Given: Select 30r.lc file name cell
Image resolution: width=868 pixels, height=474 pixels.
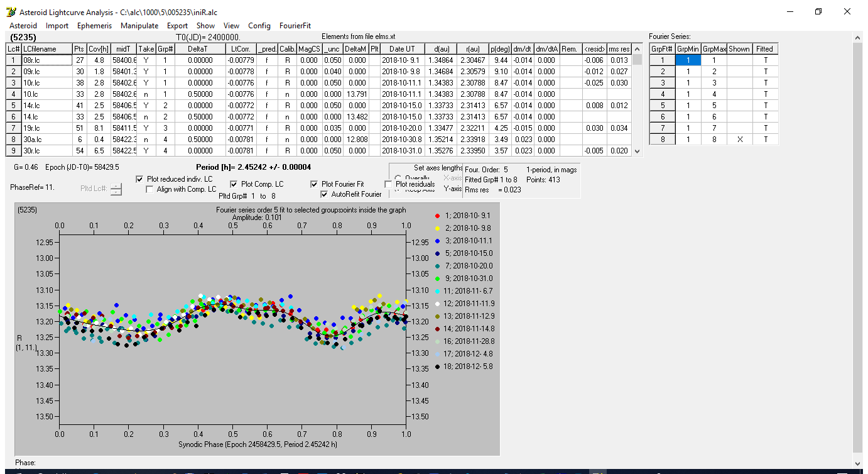Looking at the screenshot, I should tap(46, 151).
